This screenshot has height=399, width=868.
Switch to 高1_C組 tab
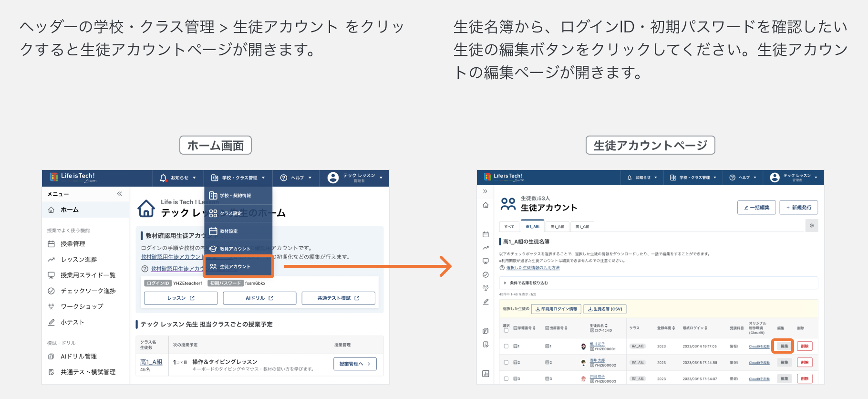[x=582, y=227]
